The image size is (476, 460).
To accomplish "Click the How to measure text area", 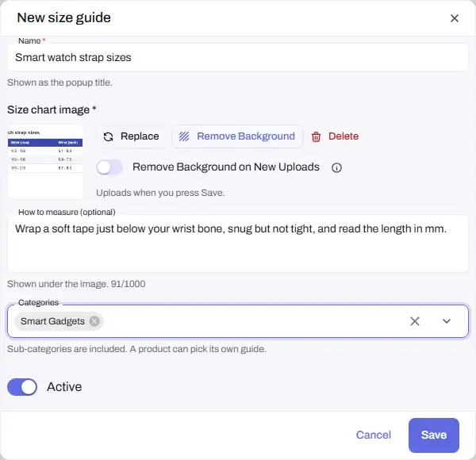I will click(238, 243).
